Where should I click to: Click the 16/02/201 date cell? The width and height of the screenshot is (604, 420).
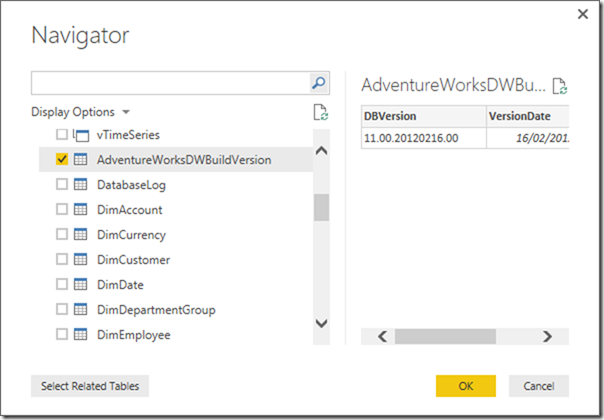pos(528,138)
